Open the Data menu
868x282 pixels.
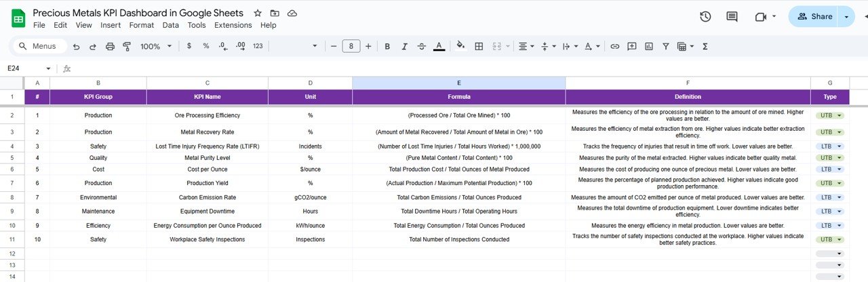171,25
